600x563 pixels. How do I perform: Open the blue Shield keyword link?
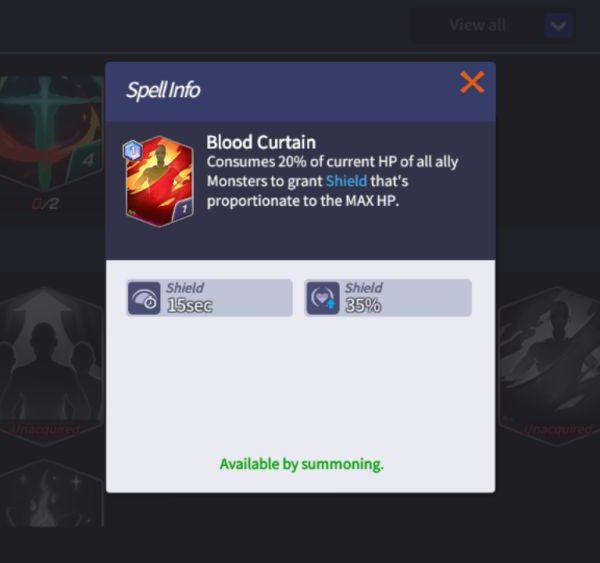click(346, 181)
